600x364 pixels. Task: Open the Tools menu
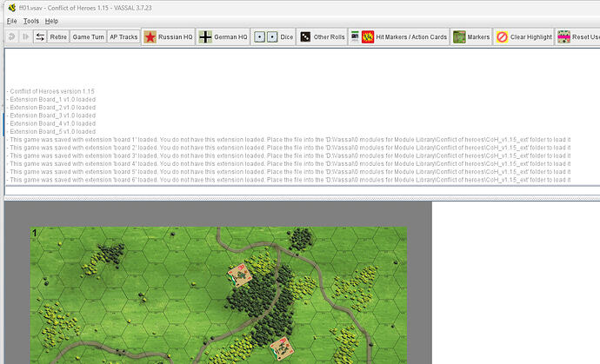31,21
